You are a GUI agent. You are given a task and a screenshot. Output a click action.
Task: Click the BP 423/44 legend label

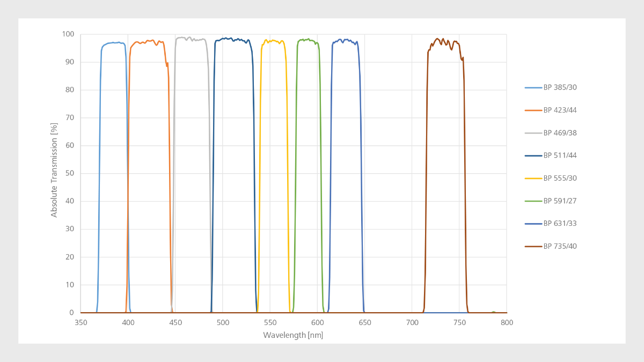pyautogui.click(x=560, y=110)
